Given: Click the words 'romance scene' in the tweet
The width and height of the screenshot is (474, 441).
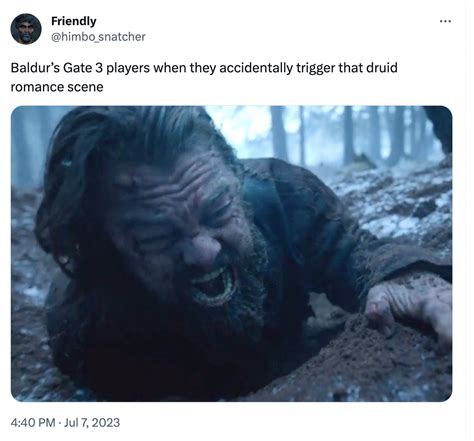Looking at the screenshot, I should coord(57,87).
